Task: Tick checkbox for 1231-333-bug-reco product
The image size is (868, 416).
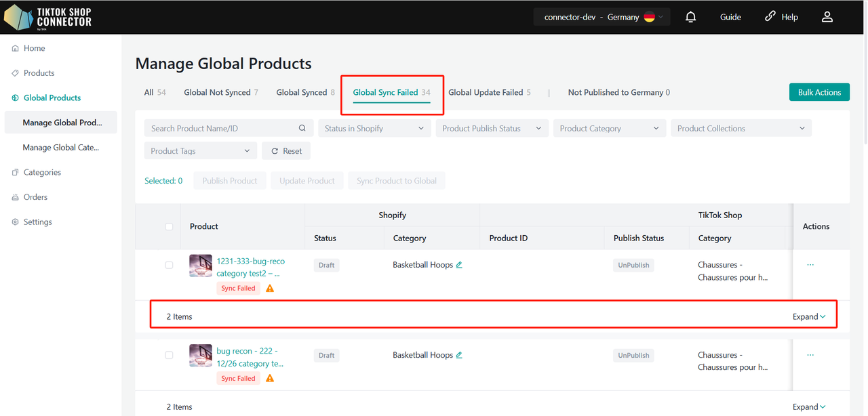Action: (169, 265)
